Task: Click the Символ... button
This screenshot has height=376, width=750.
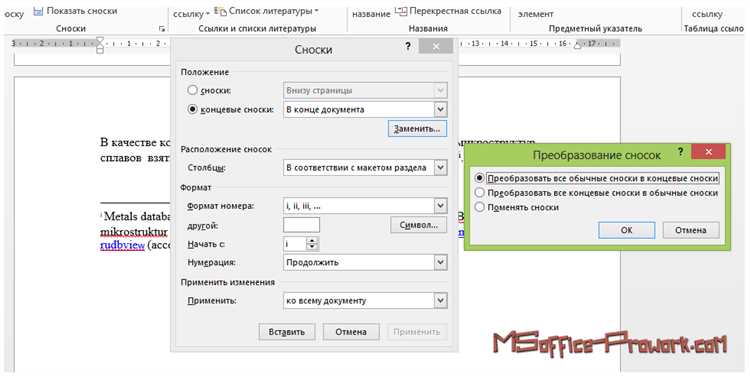Action: (x=419, y=225)
